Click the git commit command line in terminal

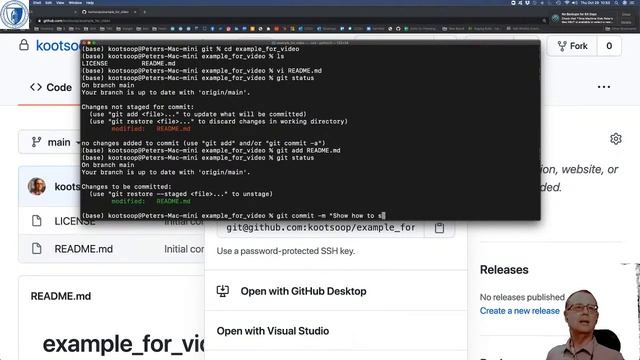[x=233, y=216]
